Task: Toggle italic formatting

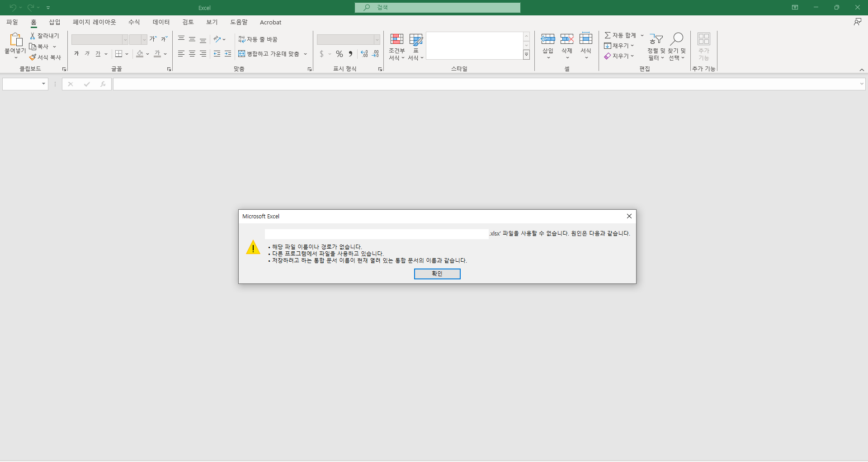Action: point(87,54)
